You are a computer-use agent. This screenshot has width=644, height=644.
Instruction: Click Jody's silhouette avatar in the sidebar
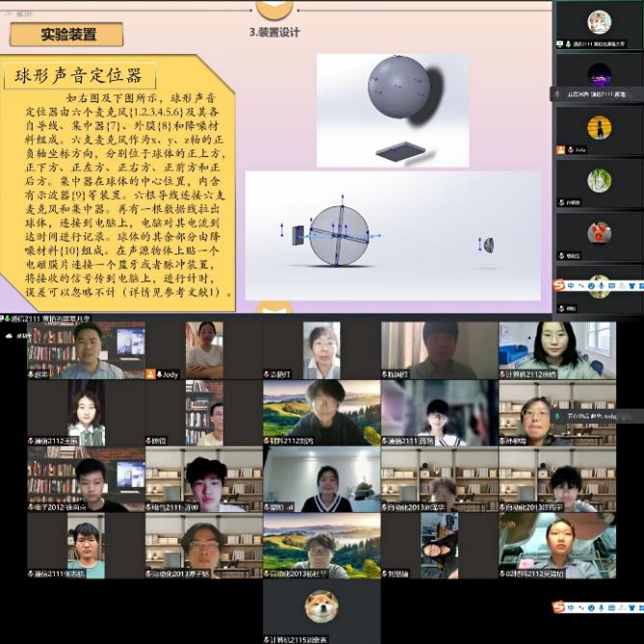pos(599,128)
